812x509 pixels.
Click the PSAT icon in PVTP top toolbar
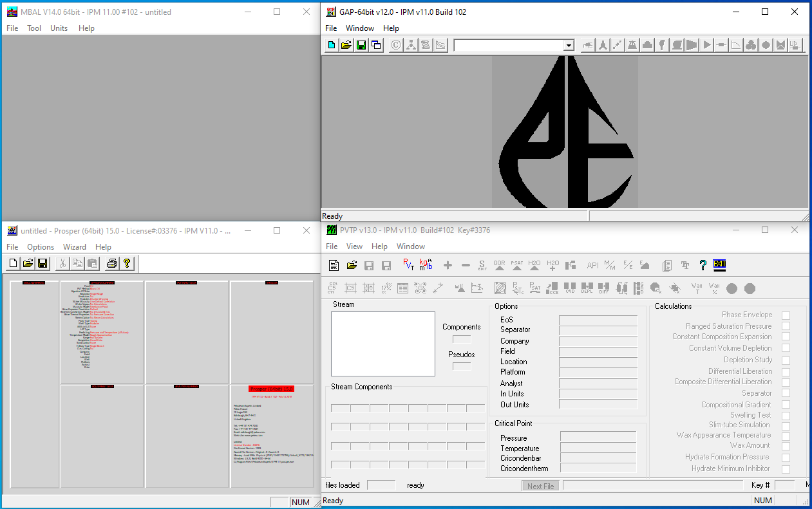click(517, 265)
